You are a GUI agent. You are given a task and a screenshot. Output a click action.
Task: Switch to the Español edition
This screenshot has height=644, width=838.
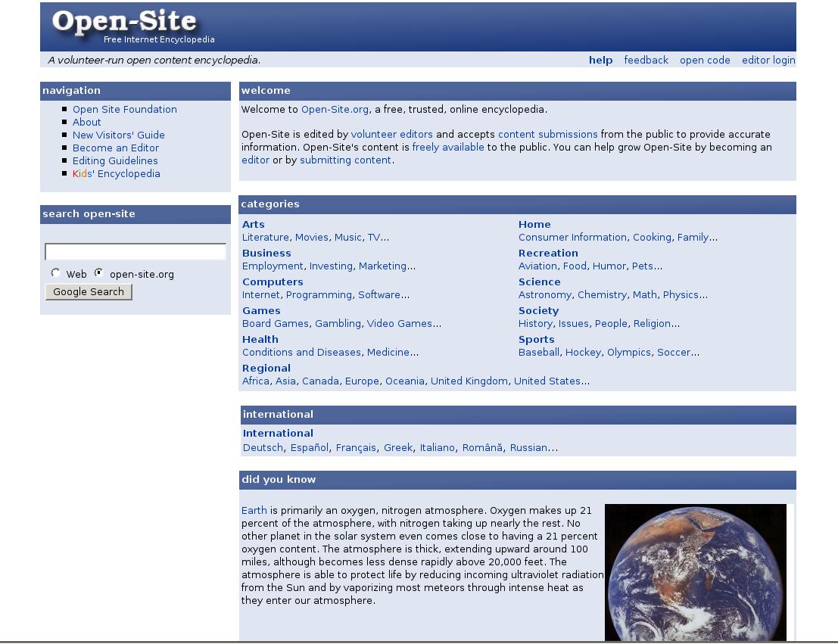310,448
